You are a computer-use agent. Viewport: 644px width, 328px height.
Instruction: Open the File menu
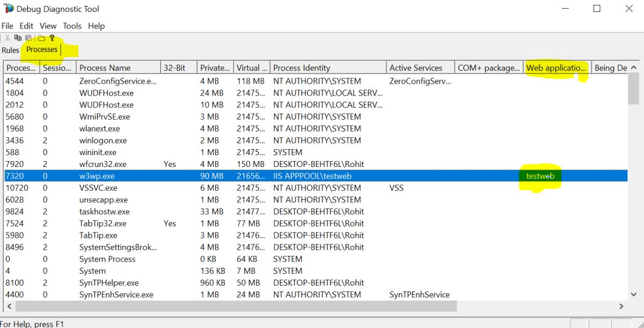point(7,26)
